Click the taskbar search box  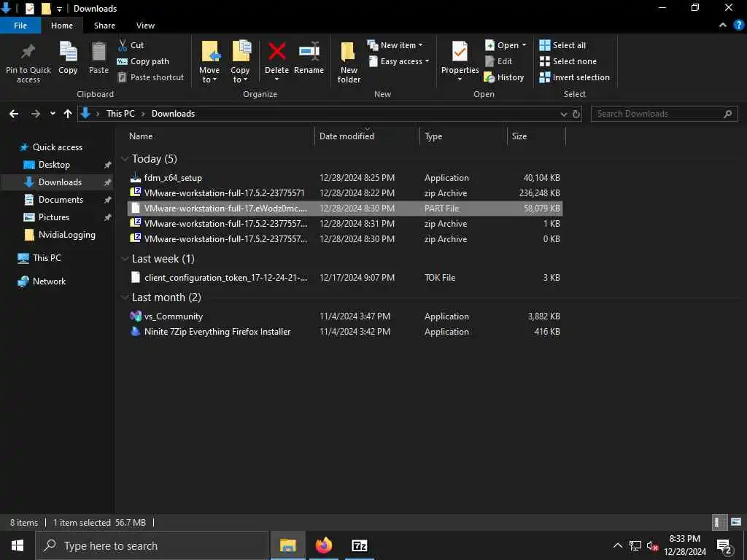point(152,545)
